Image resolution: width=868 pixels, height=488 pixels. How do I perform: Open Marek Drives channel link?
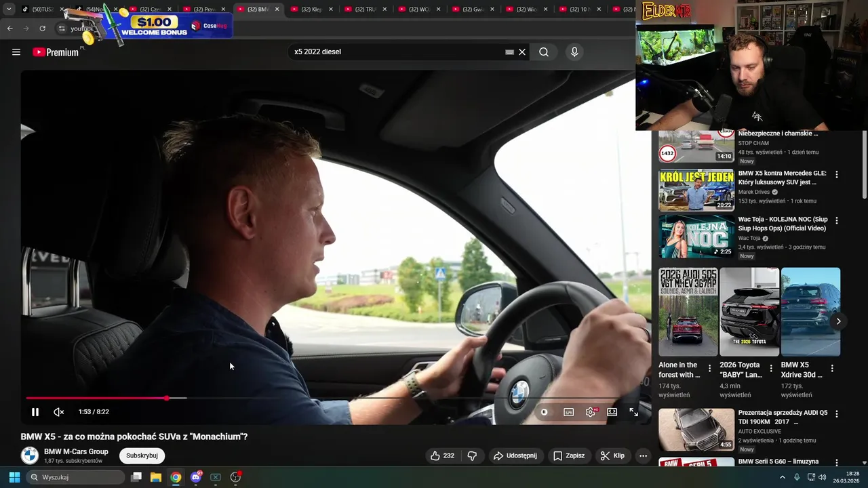coord(754,192)
